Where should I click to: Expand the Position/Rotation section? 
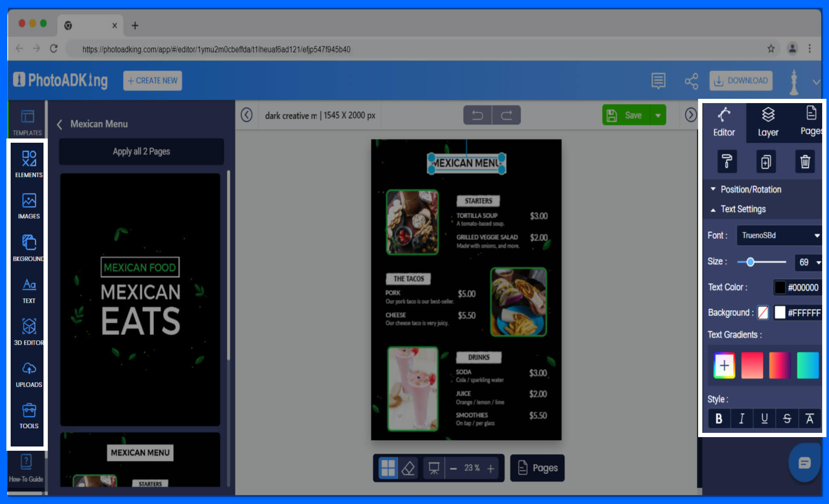[x=751, y=189]
